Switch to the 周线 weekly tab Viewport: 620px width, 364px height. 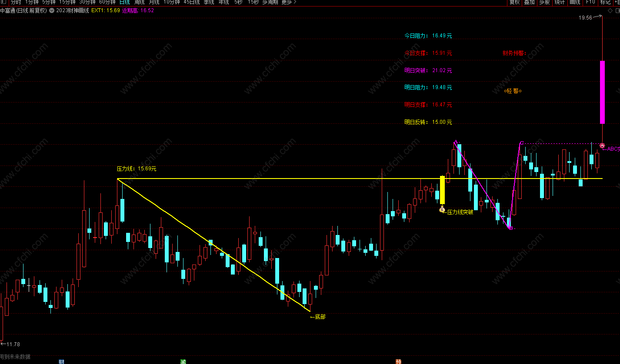139,2
